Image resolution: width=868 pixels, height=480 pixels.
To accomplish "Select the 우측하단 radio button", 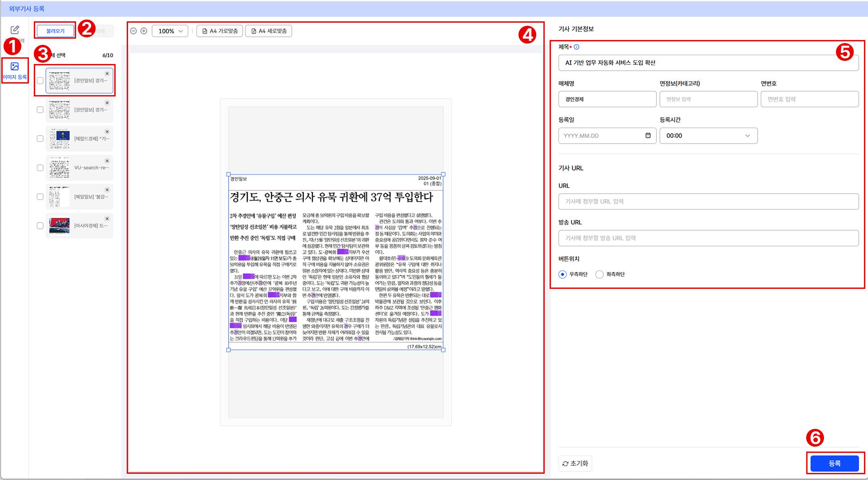I will click(x=563, y=274).
